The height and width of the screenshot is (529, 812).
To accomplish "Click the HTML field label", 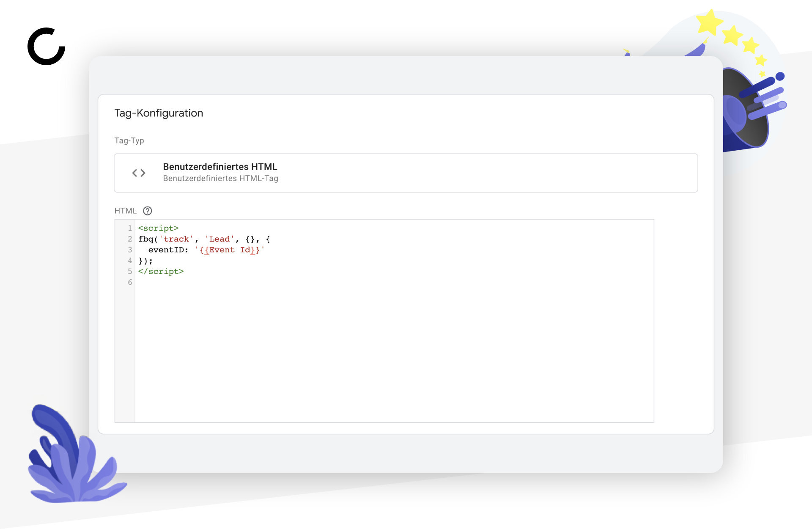I will pyautogui.click(x=125, y=211).
